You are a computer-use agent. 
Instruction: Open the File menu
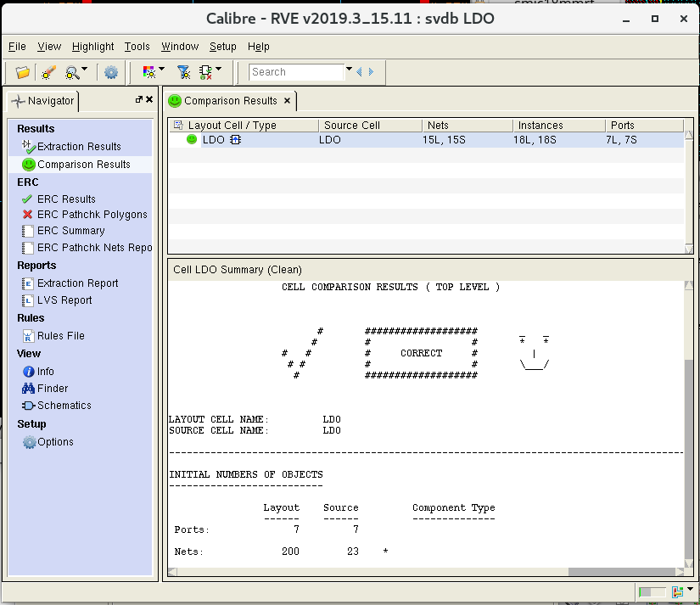(x=17, y=47)
